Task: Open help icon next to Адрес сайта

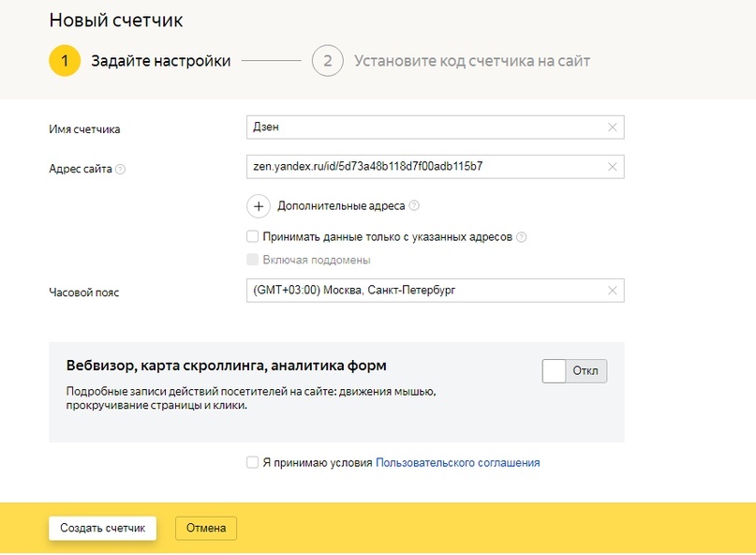Action: click(x=121, y=170)
